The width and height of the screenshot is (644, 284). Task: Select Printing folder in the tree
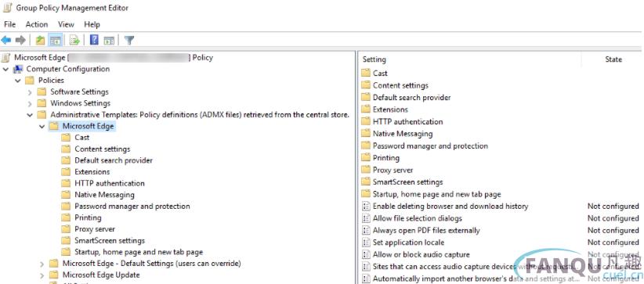(88, 218)
